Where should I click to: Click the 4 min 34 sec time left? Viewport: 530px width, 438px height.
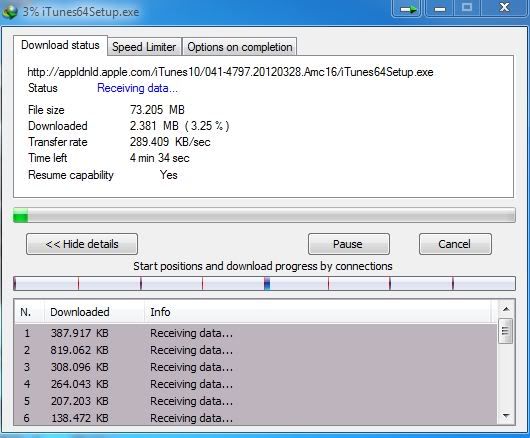[x=160, y=158]
